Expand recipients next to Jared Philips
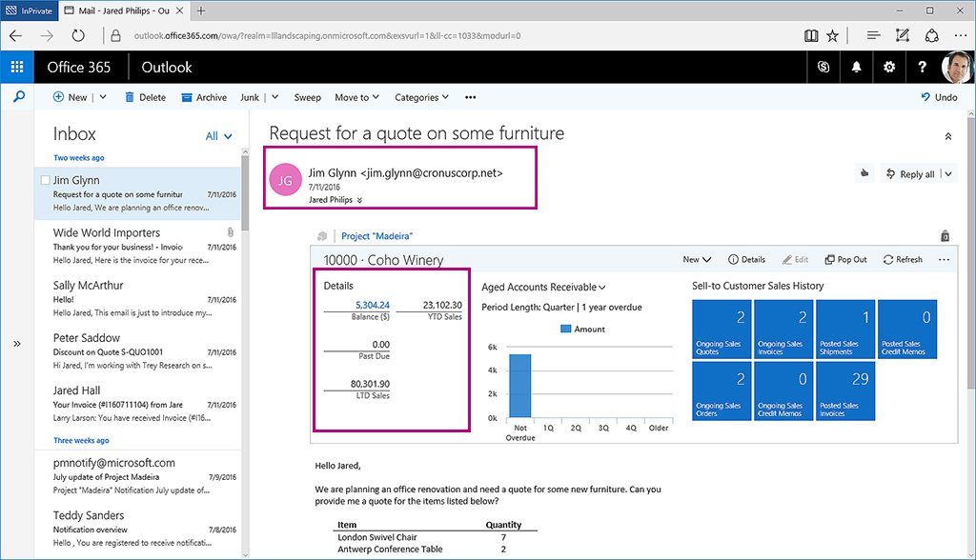The height and width of the screenshot is (560, 976). 359,200
